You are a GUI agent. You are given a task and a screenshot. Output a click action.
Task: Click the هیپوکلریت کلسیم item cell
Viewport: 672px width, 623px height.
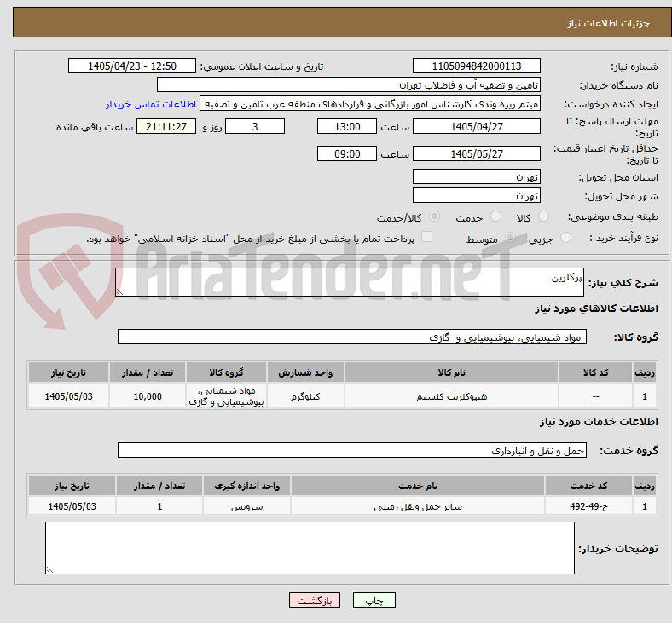click(451, 396)
